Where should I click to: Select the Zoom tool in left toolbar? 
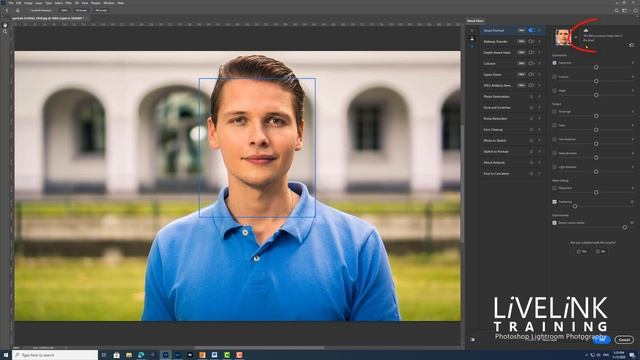(x=5, y=31)
